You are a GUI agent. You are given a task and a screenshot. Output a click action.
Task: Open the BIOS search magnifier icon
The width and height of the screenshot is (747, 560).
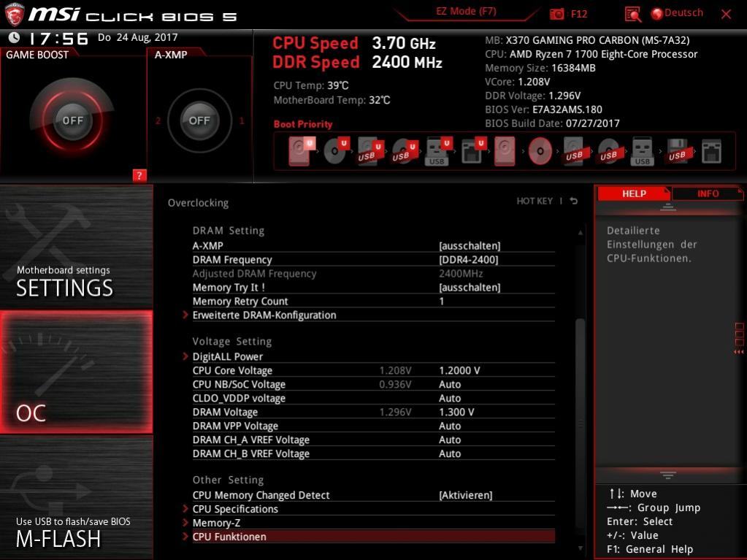point(632,15)
